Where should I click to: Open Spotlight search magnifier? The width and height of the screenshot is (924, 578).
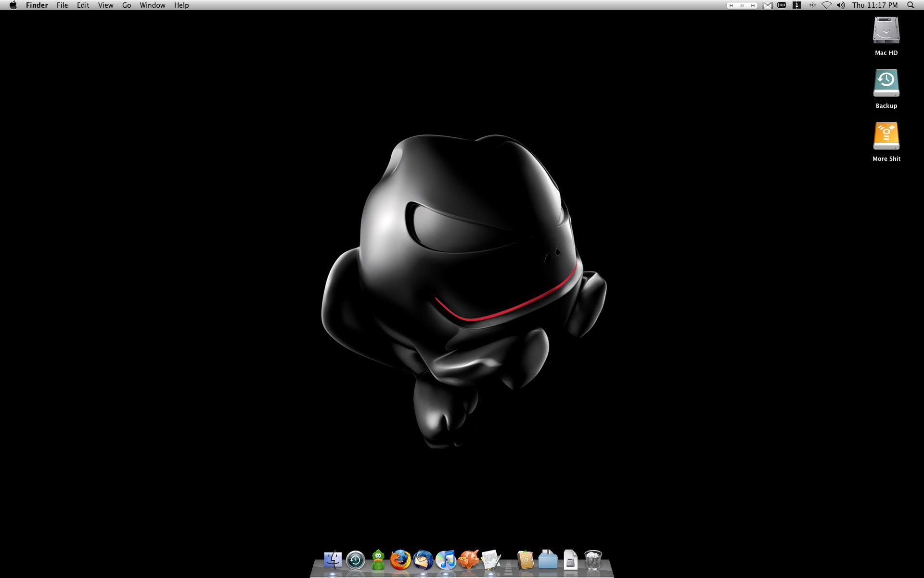(x=911, y=5)
